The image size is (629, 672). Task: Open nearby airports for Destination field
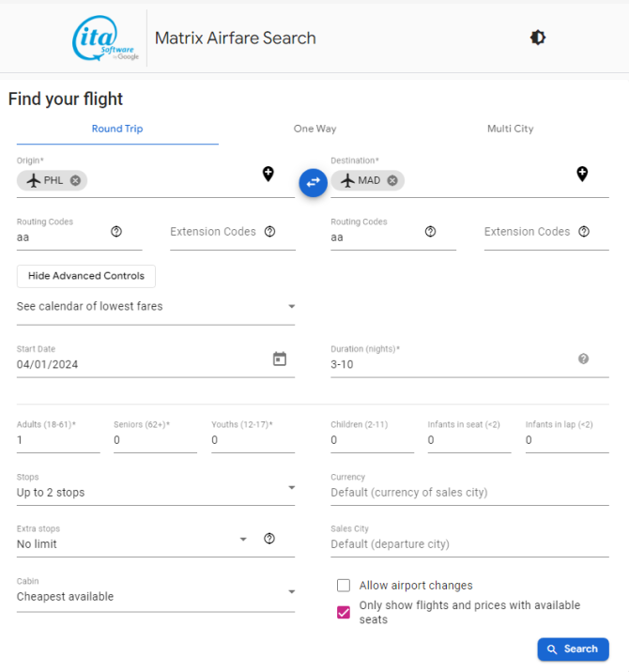click(x=582, y=174)
